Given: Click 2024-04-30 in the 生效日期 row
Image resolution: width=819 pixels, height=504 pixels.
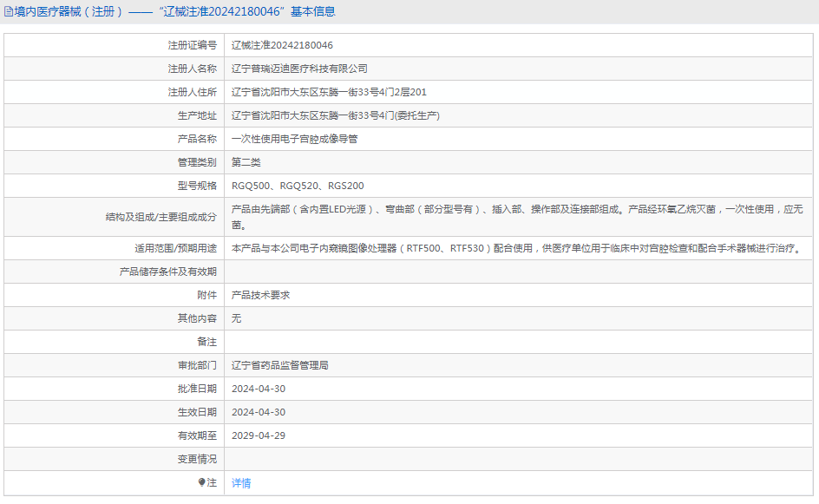Looking at the screenshot, I should [259, 413].
